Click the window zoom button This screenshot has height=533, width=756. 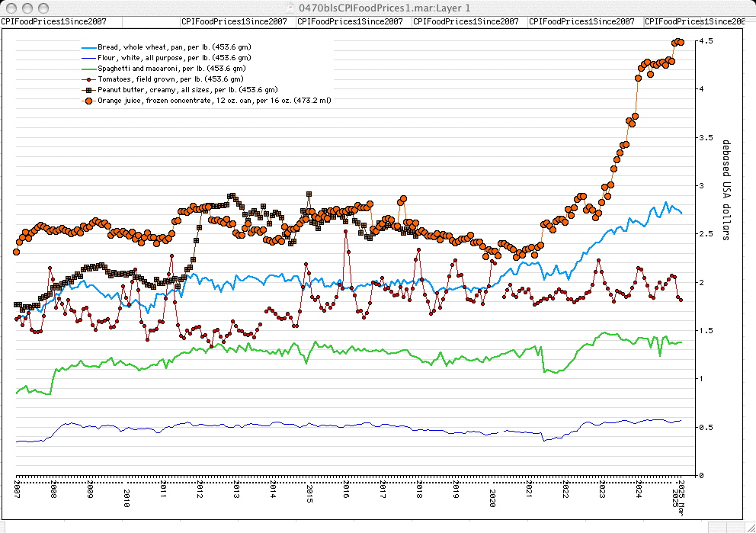[43, 8]
